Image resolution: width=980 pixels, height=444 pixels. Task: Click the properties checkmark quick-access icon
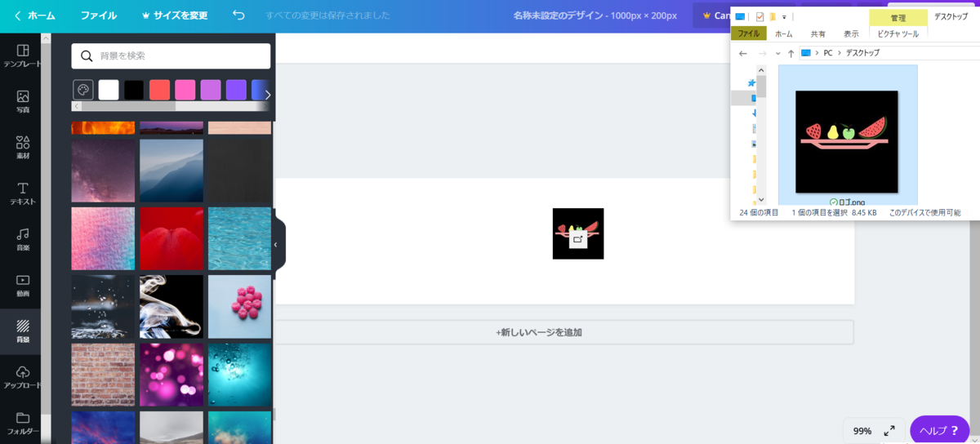point(760,16)
